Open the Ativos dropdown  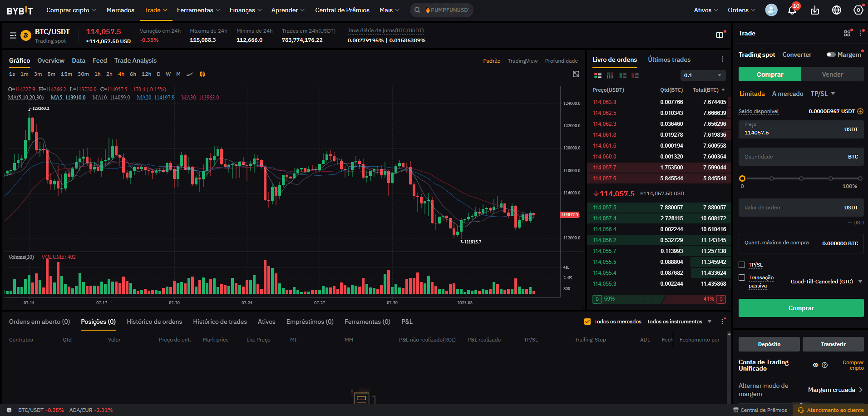[x=706, y=10]
